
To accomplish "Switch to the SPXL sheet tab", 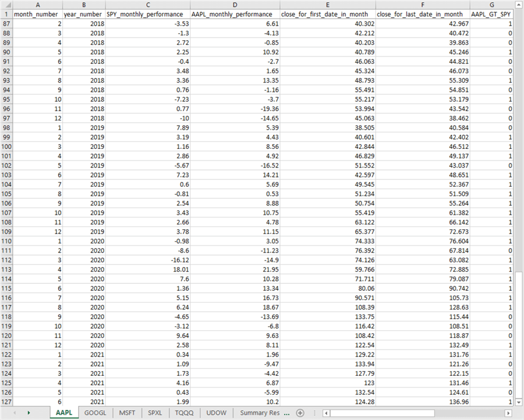I will coord(155,412).
